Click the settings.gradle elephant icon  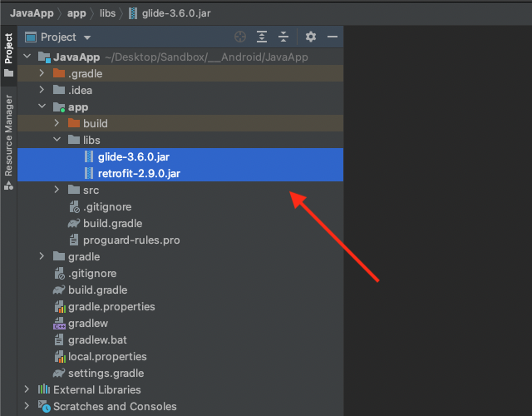(x=59, y=373)
